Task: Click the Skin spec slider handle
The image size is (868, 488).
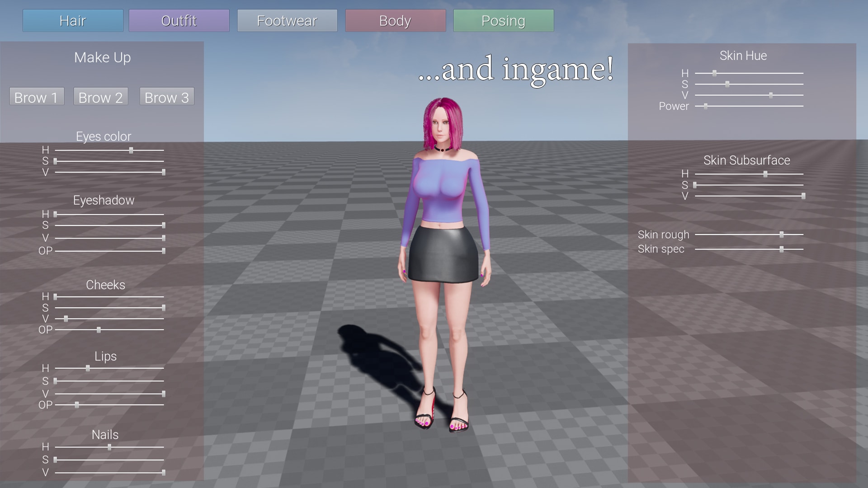Action: point(782,249)
